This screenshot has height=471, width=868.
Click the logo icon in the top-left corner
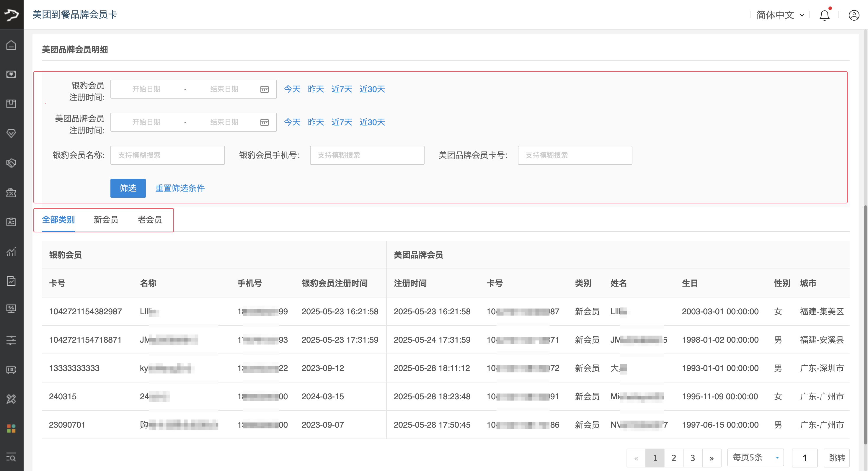[x=12, y=14]
